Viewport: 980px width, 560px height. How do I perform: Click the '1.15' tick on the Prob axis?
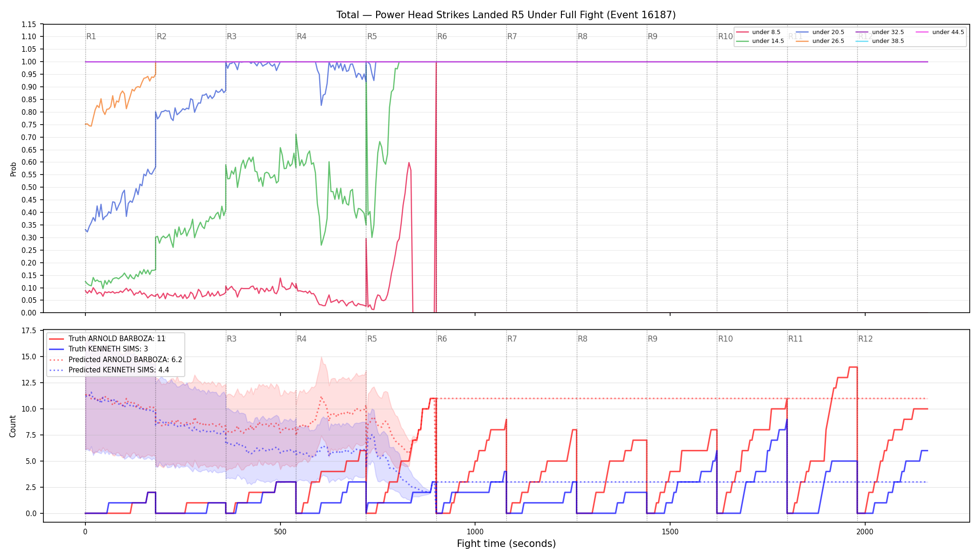point(29,24)
